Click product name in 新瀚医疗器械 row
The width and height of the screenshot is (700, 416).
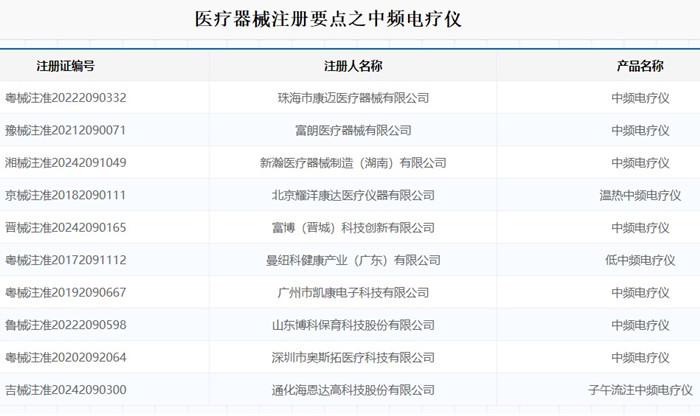click(x=640, y=162)
